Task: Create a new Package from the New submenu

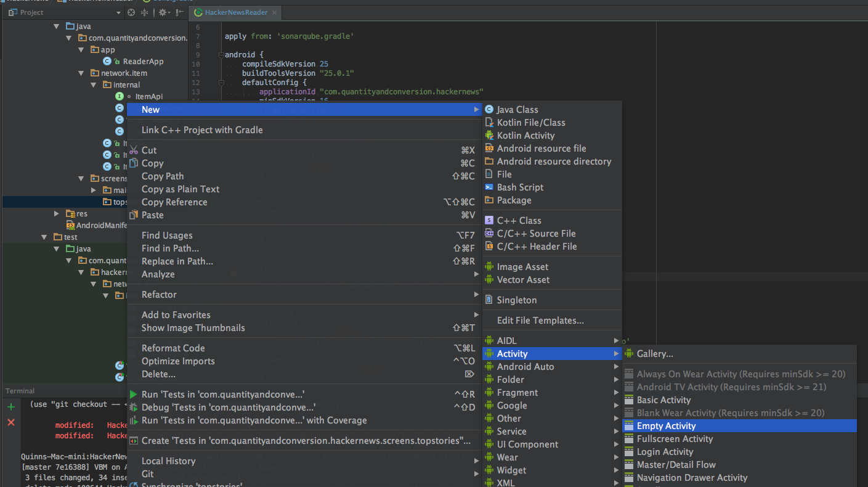Action: [551, 200]
